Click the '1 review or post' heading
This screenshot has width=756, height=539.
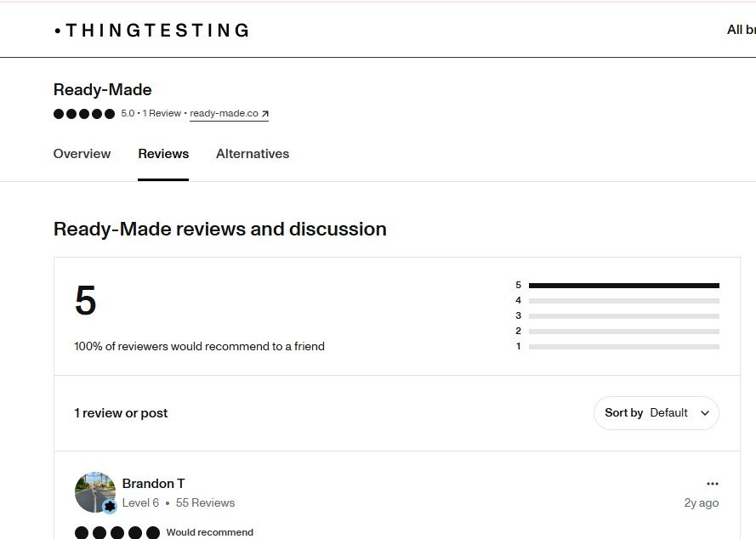(x=121, y=413)
